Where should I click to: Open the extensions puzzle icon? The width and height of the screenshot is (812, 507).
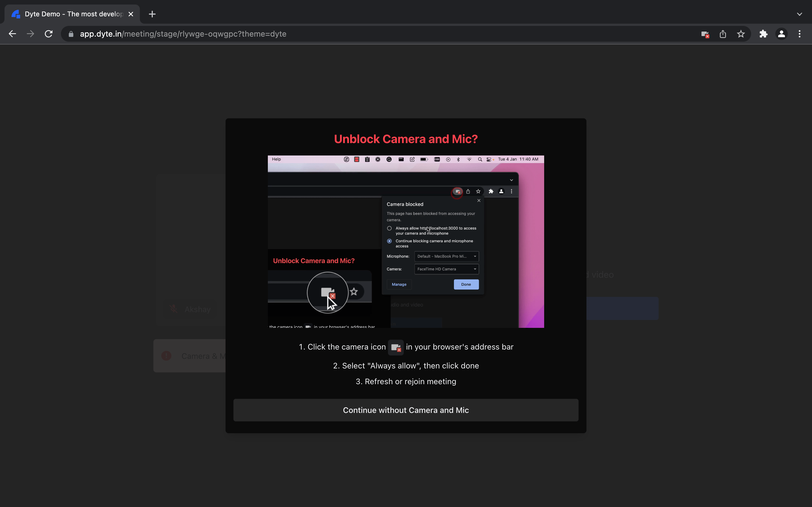(x=764, y=34)
